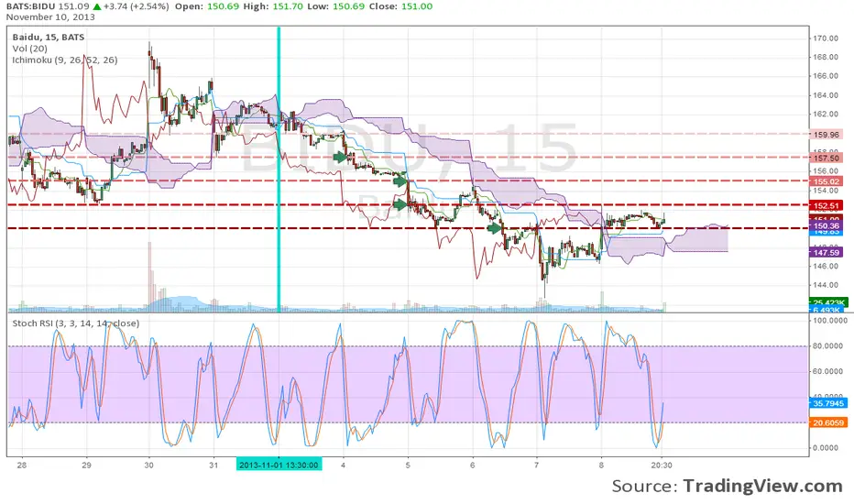Image resolution: width=854 pixels, height=504 pixels.
Task: Click the 100.0000 Stoch RSI axis tick
Action: coord(829,321)
